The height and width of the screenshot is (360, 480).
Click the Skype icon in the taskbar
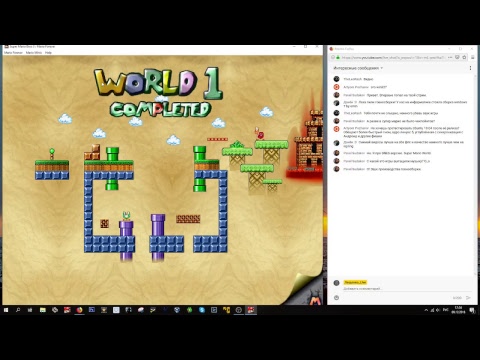202,310
